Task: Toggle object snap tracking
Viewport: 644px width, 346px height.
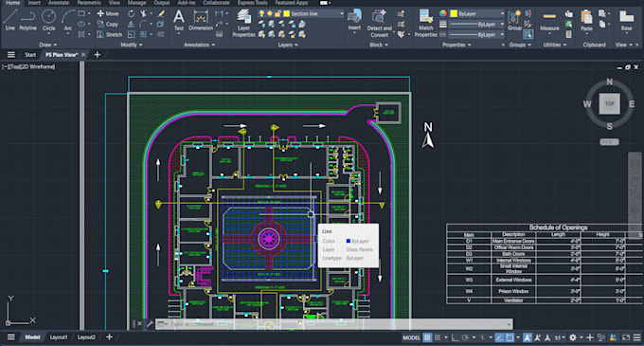Action: pos(499,337)
